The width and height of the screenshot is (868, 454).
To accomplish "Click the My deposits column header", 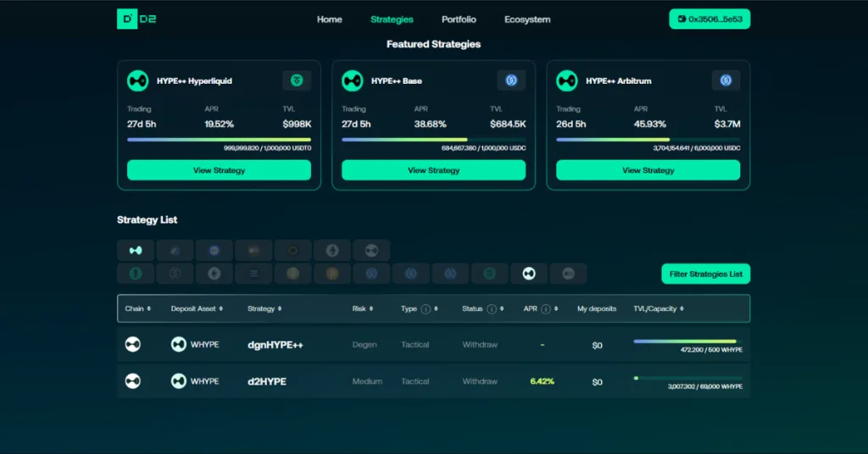I will tap(597, 308).
